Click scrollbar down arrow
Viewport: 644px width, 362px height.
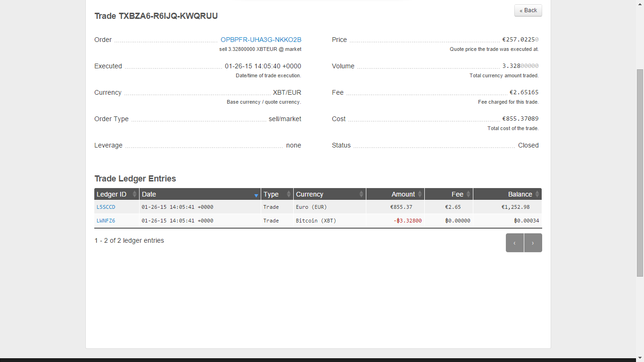coord(640,358)
